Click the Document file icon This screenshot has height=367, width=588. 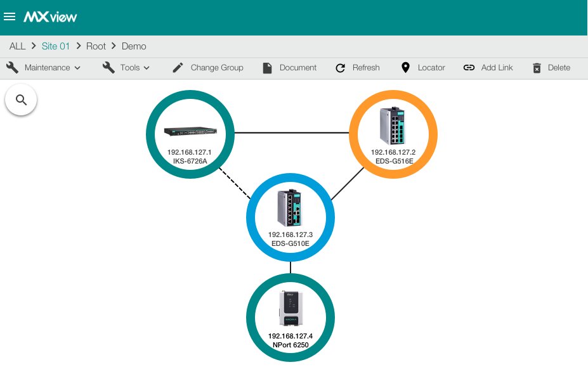pyautogui.click(x=268, y=68)
